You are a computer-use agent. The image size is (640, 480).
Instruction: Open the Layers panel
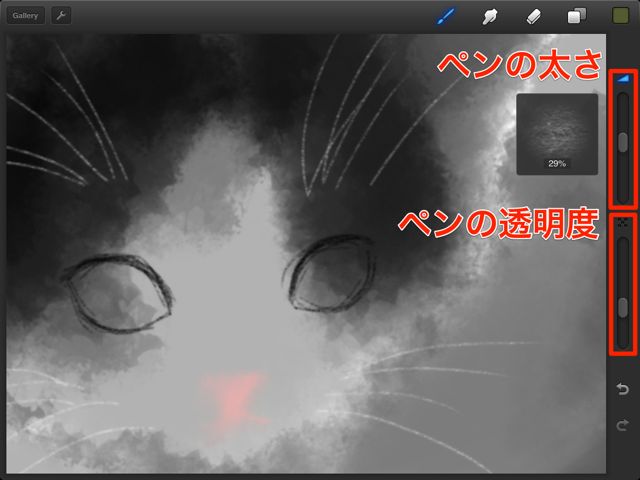click(x=577, y=16)
